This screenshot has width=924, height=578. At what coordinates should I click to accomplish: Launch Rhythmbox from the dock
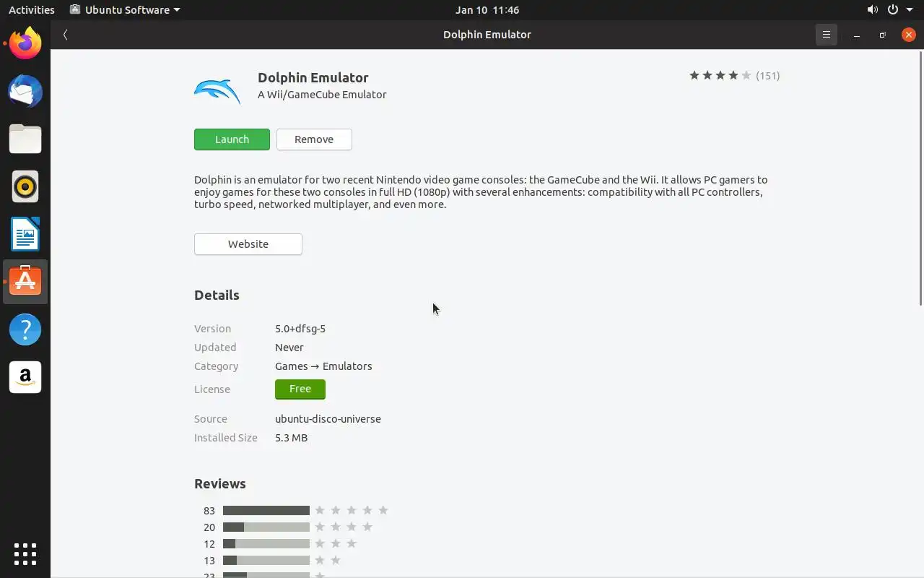point(25,186)
